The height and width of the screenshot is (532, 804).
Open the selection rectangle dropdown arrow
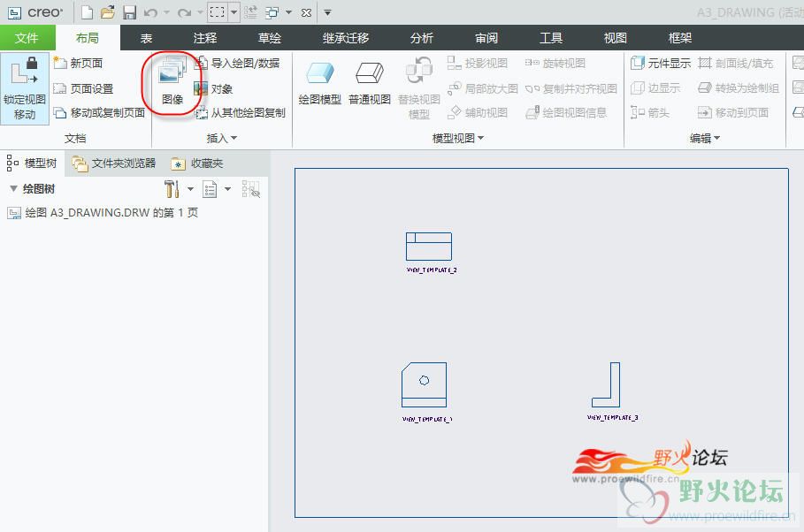tap(234, 12)
